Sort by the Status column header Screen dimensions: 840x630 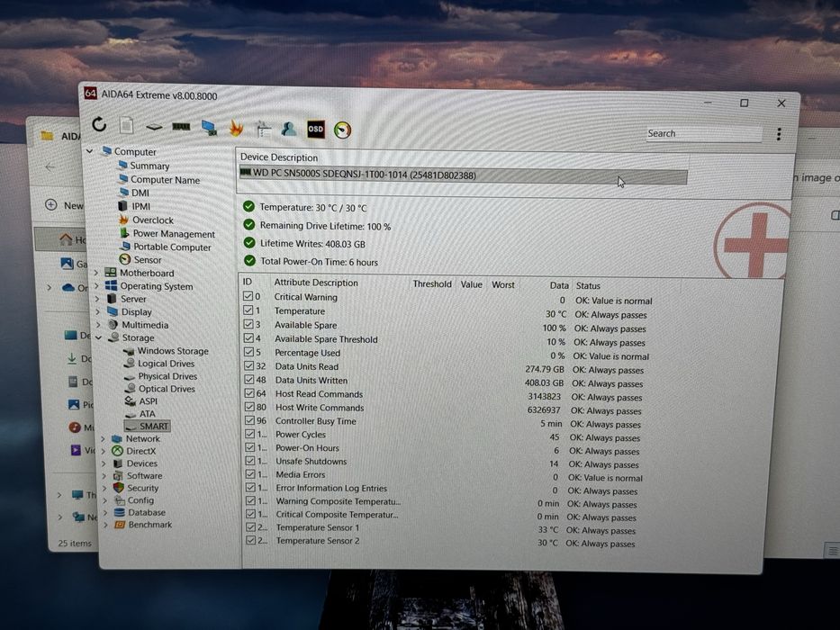click(x=588, y=286)
